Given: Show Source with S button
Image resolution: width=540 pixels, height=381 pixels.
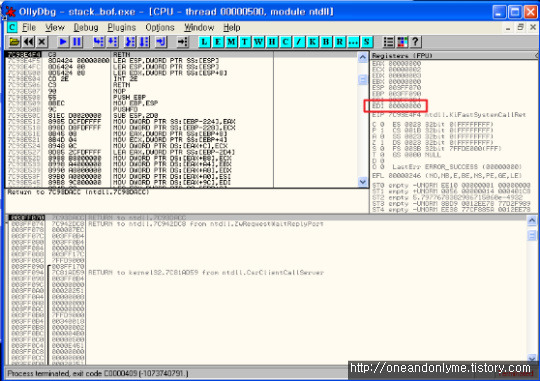Looking at the screenshot, I should pyautogui.click(x=367, y=42).
